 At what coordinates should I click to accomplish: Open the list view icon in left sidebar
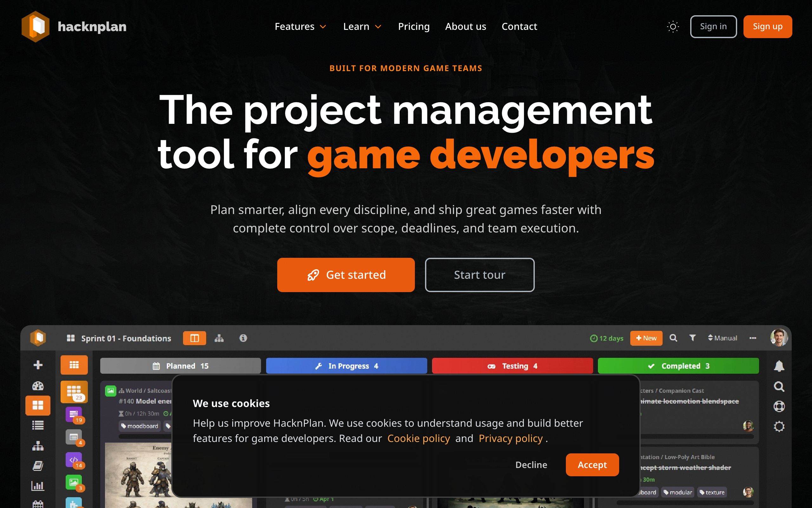(x=38, y=425)
